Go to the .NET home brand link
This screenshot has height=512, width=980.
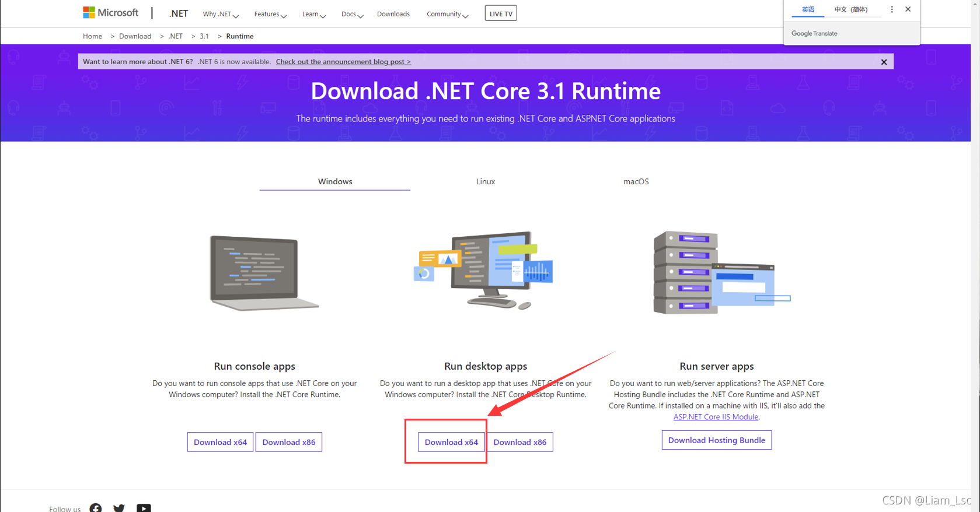click(178, 13)
